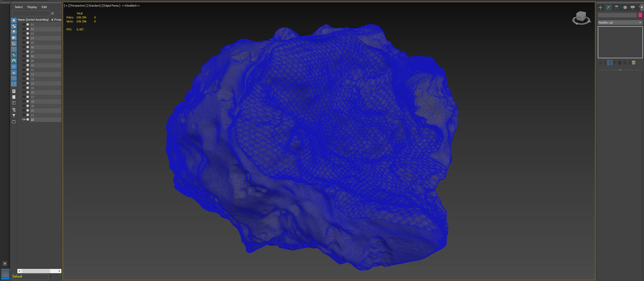Click the funnel filter icon
This screenshot has height=281, width=644.
coord(14,116)
